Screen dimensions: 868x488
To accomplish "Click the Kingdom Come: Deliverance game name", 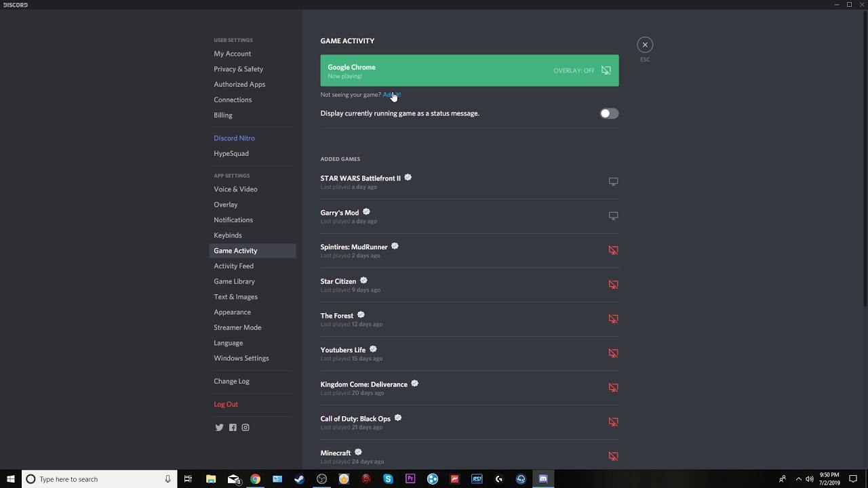I will pyautogui.click(x=364, y=384).
